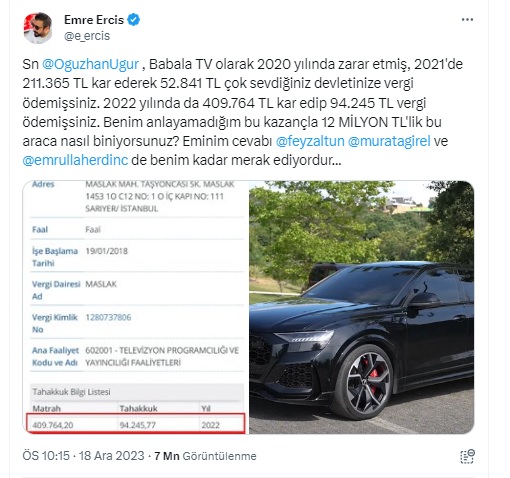Click the view post analytics icon

(x=467, y=456)
